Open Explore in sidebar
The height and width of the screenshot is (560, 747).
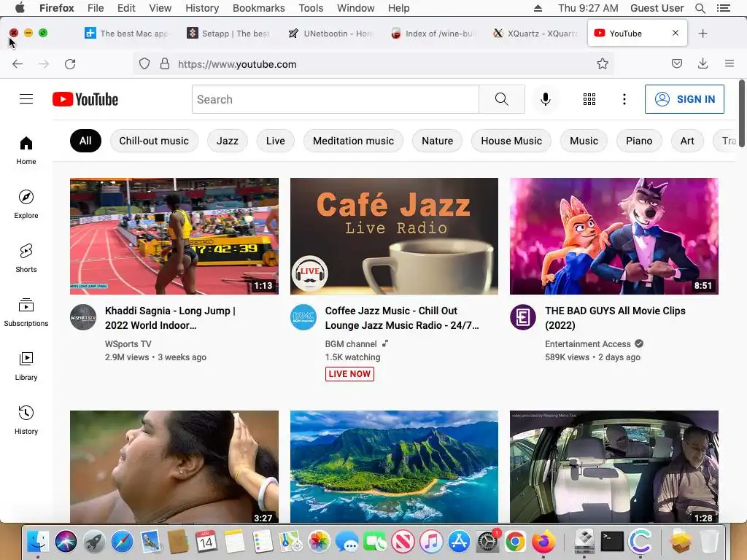click(26, 204)
